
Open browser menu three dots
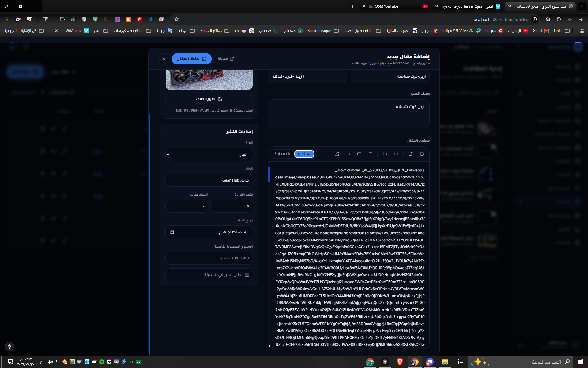[7, 19]
